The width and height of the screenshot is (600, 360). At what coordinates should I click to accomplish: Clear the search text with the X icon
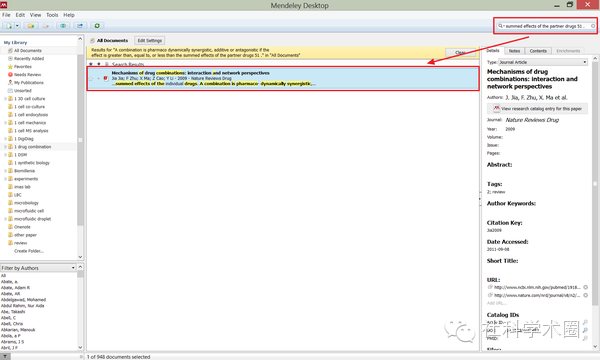[593, 26]
